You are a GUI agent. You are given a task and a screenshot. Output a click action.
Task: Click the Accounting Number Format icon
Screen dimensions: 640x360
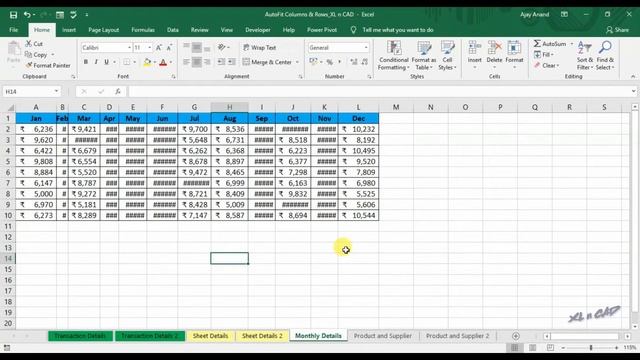313,62
